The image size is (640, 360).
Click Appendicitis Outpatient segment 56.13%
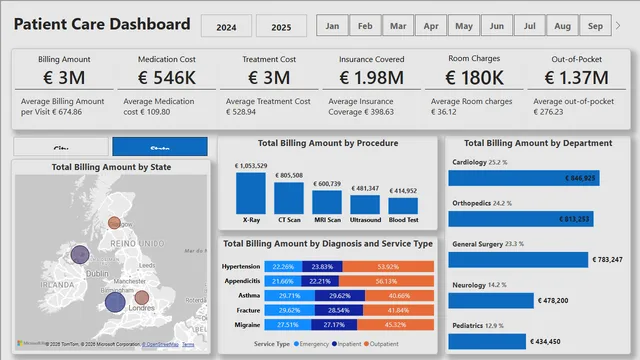click(x=386, y=281)
